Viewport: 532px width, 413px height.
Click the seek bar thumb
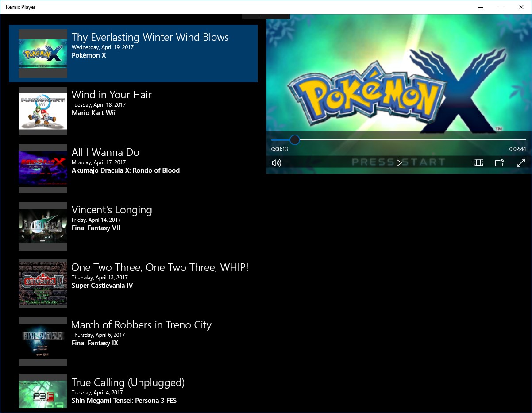[x=295, y=140]
